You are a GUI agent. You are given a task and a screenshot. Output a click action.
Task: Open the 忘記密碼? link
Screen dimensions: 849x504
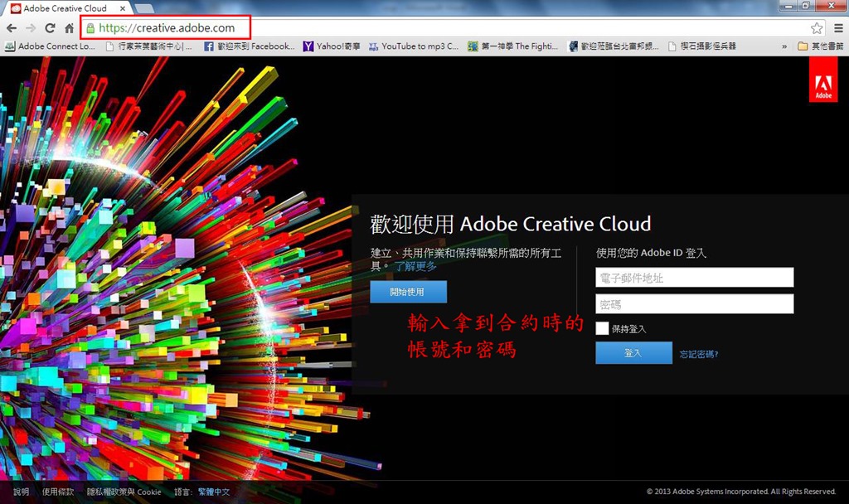pos(698,354)
